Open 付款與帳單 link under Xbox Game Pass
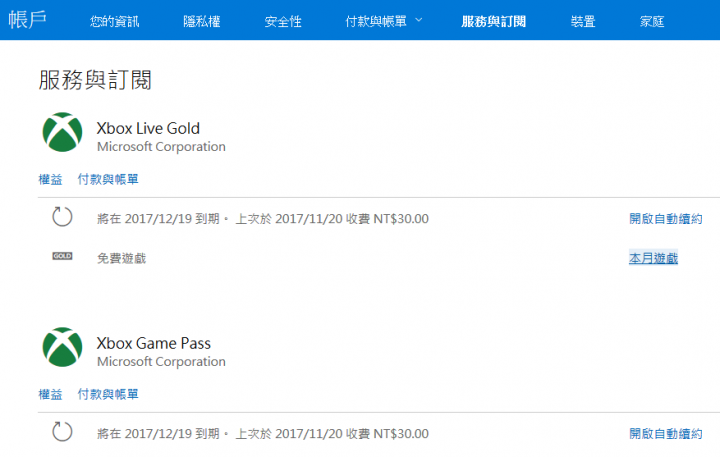This screenshot has height=457, width=720. 108,394
